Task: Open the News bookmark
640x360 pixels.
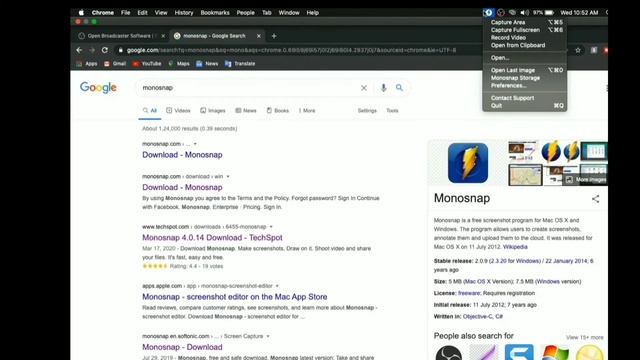Action: 207,64
